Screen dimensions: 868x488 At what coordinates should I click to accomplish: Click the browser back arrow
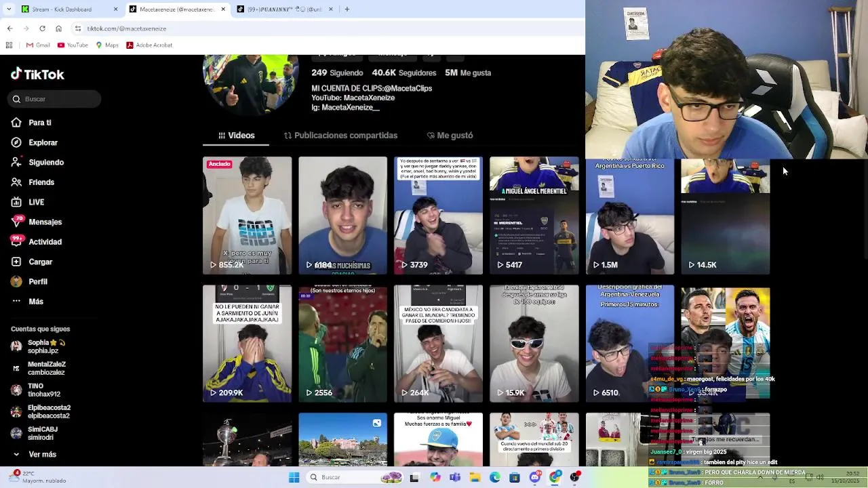coord(9,28)
